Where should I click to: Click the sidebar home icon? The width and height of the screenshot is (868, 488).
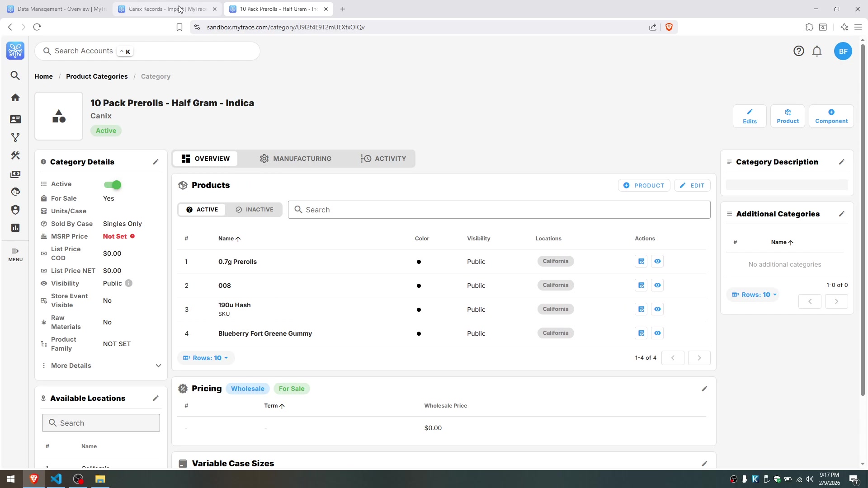15,98
